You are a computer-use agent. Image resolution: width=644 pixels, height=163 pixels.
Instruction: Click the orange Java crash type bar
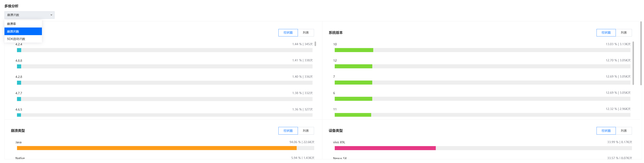click(x=157, y=148)
